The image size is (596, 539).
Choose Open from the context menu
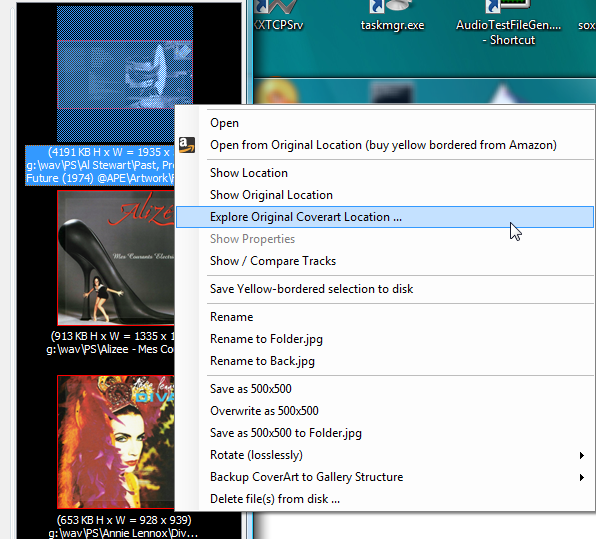(x=385, y=123)
